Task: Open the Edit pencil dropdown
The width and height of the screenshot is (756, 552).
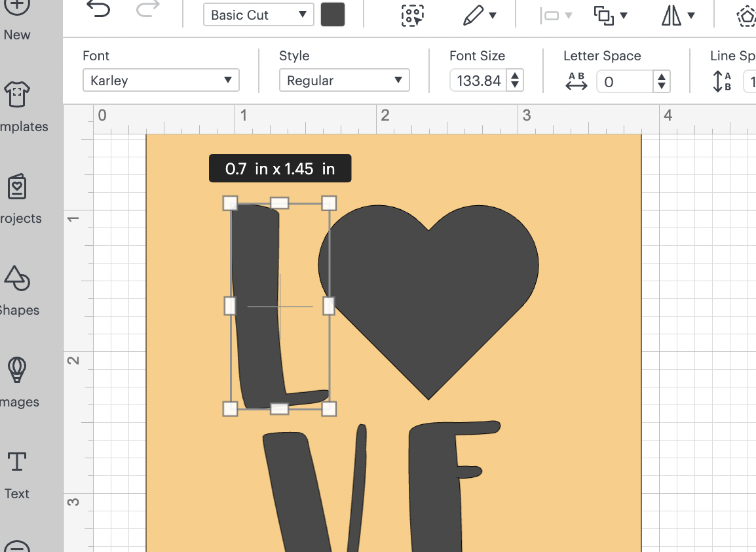Action: pyautogui.click(x=480, y=16)
